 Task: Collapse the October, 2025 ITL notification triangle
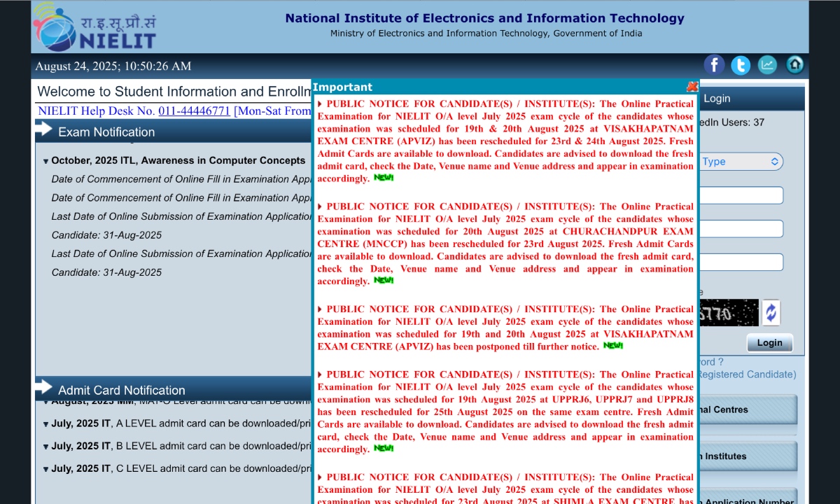click(46, 162)
